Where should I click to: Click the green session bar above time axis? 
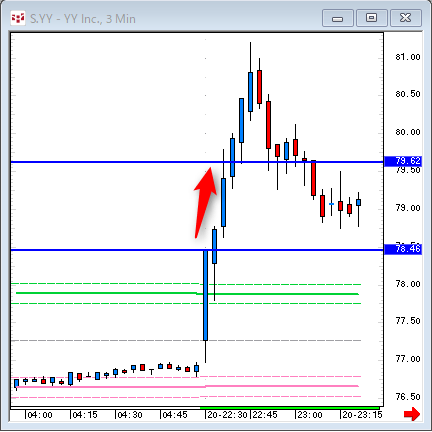click(289, 408)
